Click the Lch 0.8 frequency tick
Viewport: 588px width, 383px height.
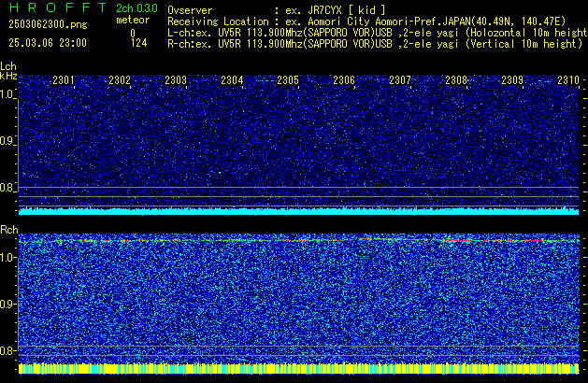[x=7, y=188]
